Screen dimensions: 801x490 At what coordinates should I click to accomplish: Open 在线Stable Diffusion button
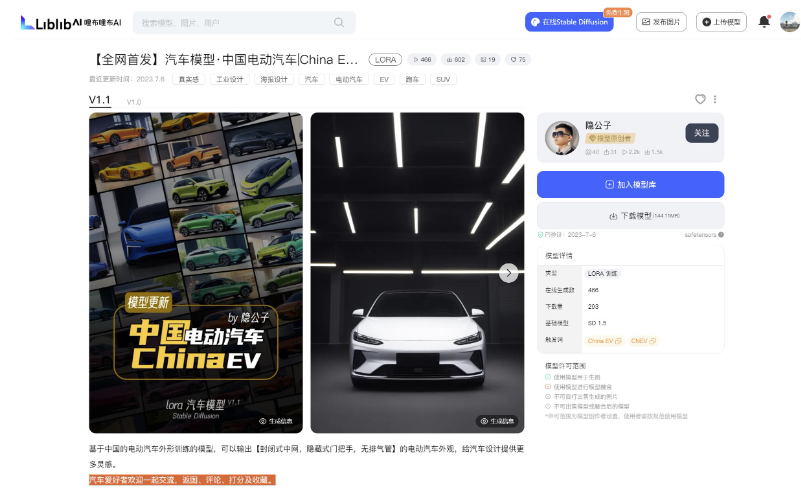pyautogui.click(x=569, y=22)
